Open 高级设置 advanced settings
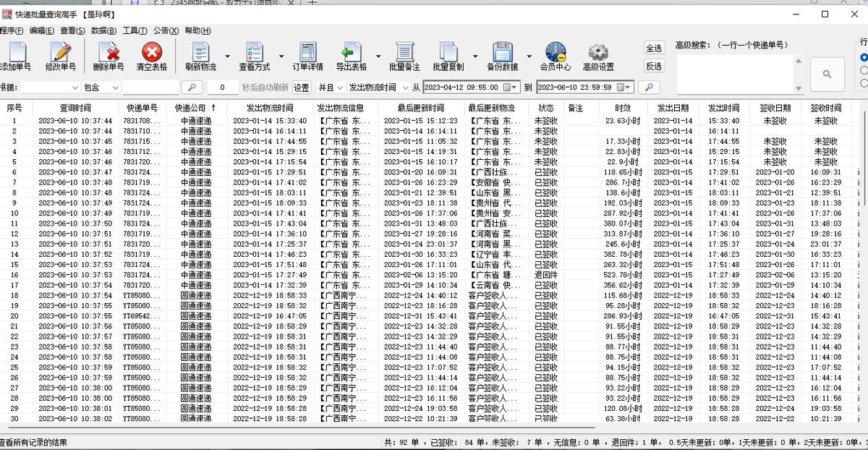This screenshot has width=868, height=450. point(600,56)
